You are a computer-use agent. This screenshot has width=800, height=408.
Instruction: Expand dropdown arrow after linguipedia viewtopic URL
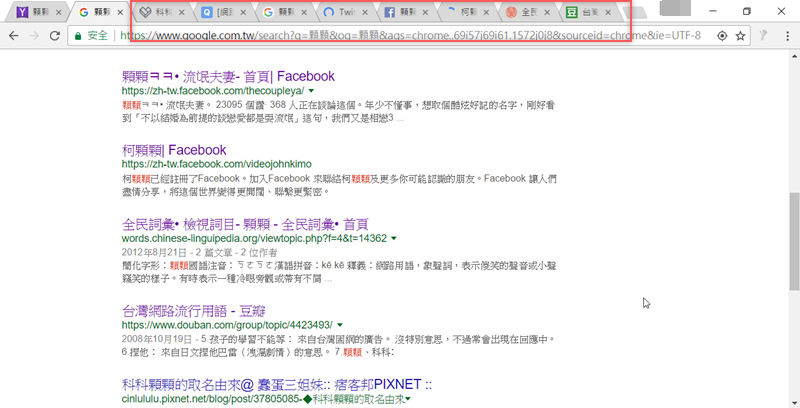(394, 238)
